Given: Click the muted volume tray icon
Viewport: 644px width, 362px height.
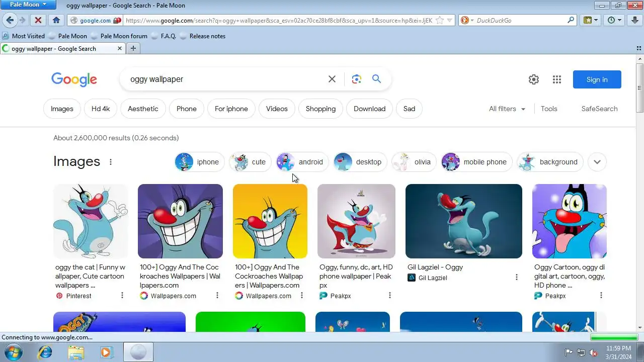Looking at the screenshot, I should click(x=594, y=352).
